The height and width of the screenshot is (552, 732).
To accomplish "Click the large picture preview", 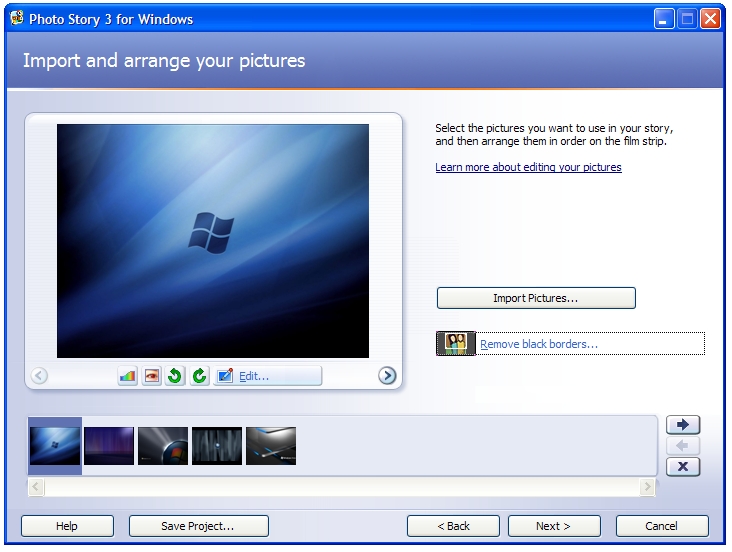I will point(213,241).
